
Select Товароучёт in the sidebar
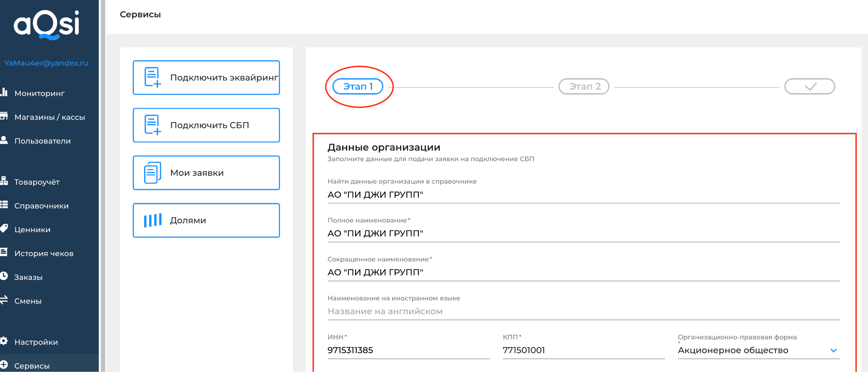tap(36, 182)
